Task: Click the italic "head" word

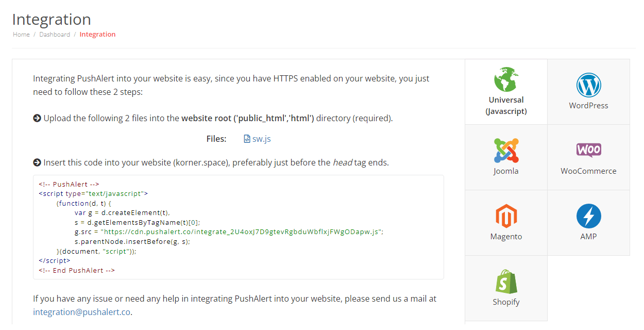Action: coord(343,162)
